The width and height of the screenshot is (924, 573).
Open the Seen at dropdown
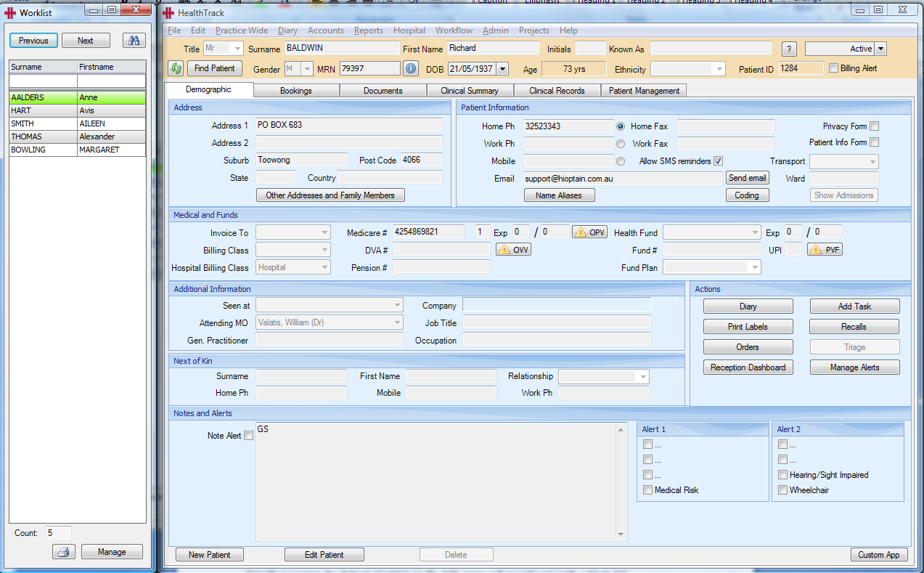pyautogui.click(x=397, y=305)
